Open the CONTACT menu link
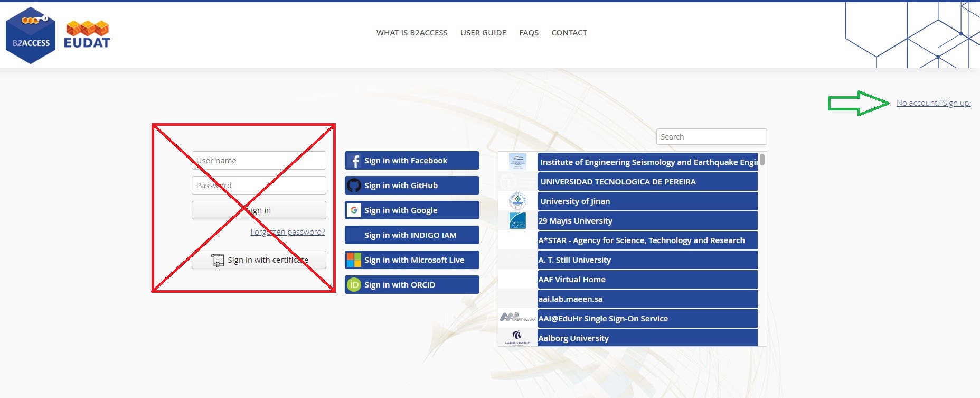 pyautogui.click(x=569, y=33)
